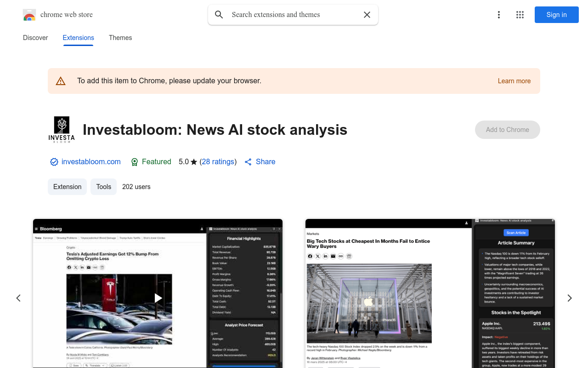
Task: Advance the screenshot carousel with right chevron
Action: click(569, 298)
